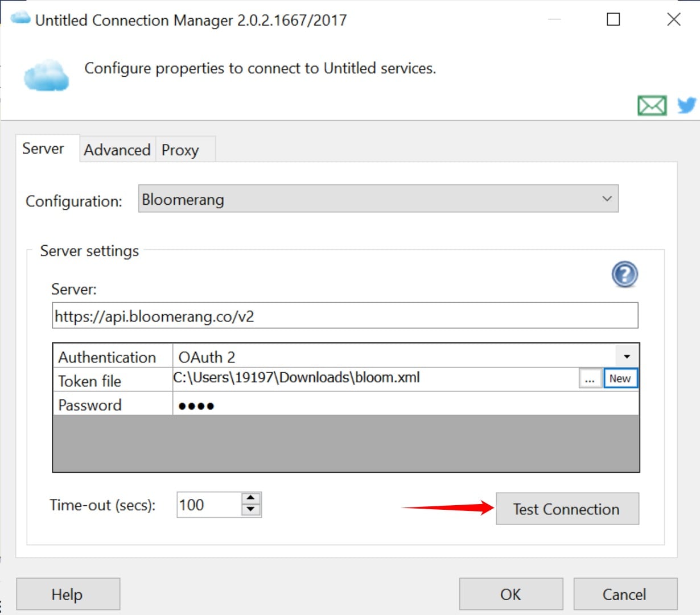Open the Twitter bird icon link
This screenshot has height=615, width=700.
coord(687,105)
